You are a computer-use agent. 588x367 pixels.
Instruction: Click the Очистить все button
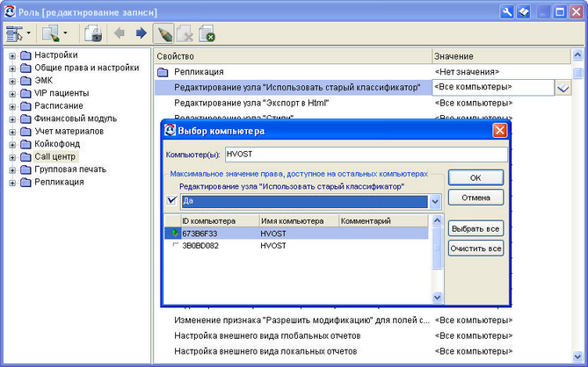475,248
